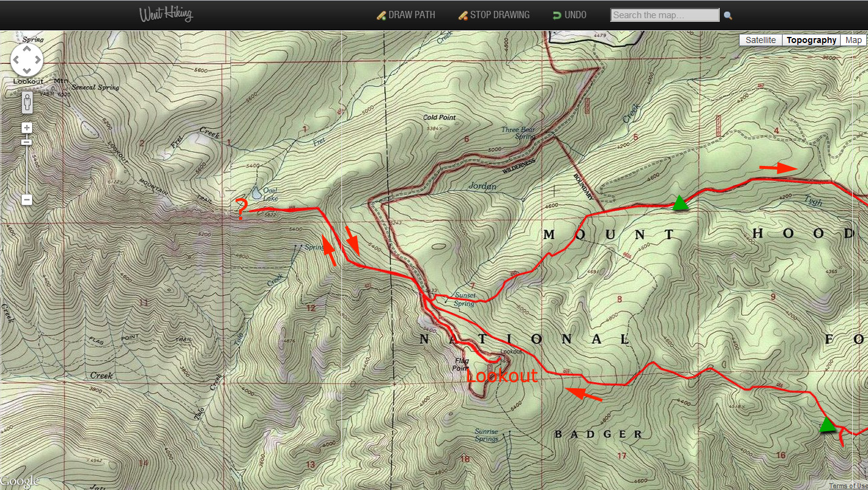Zoom in with the plus button
This screenshot has width=868, height=490.
[x=27, y=128]
